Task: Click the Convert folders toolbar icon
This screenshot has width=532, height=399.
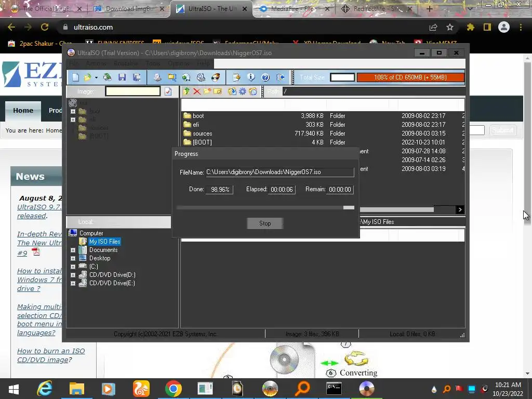Action: click(x=172, y=77)
